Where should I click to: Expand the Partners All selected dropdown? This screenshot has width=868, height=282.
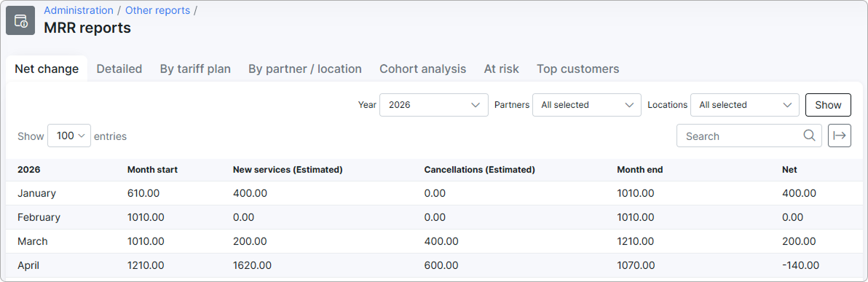[x=586, y=105]
